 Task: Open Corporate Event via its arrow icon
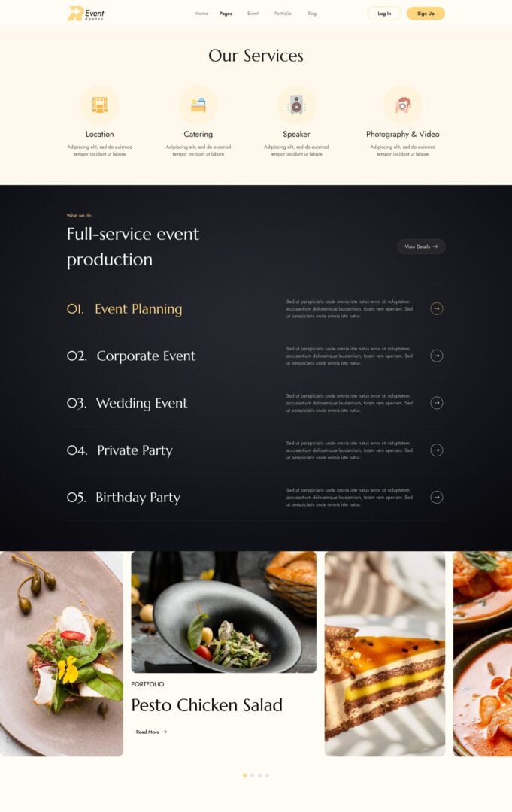coord(436,356)
